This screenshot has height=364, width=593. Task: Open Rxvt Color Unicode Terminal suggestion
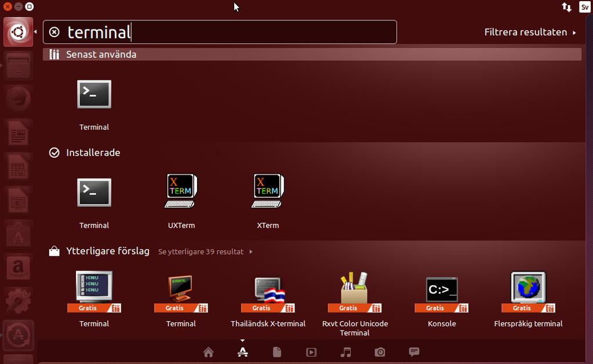(355, 292)
